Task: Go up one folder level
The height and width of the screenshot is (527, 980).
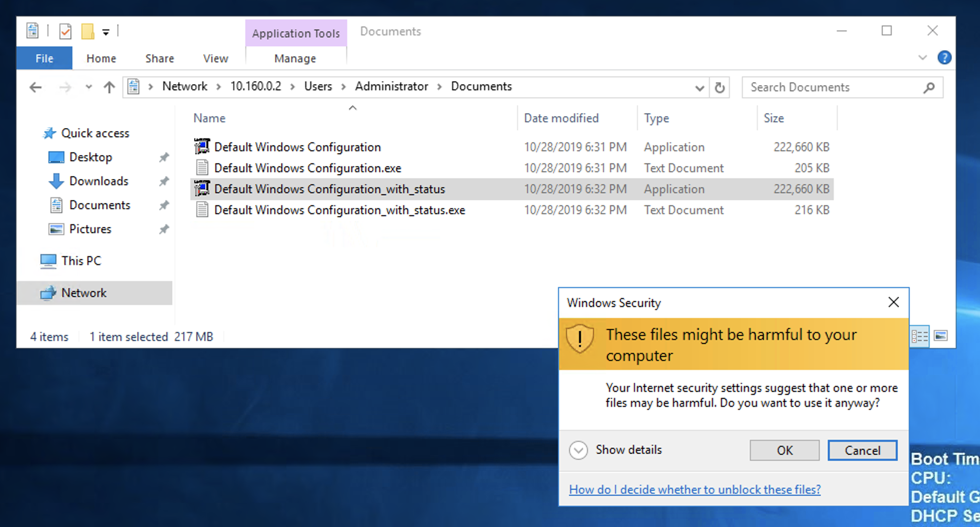Action: coord(109,87)
